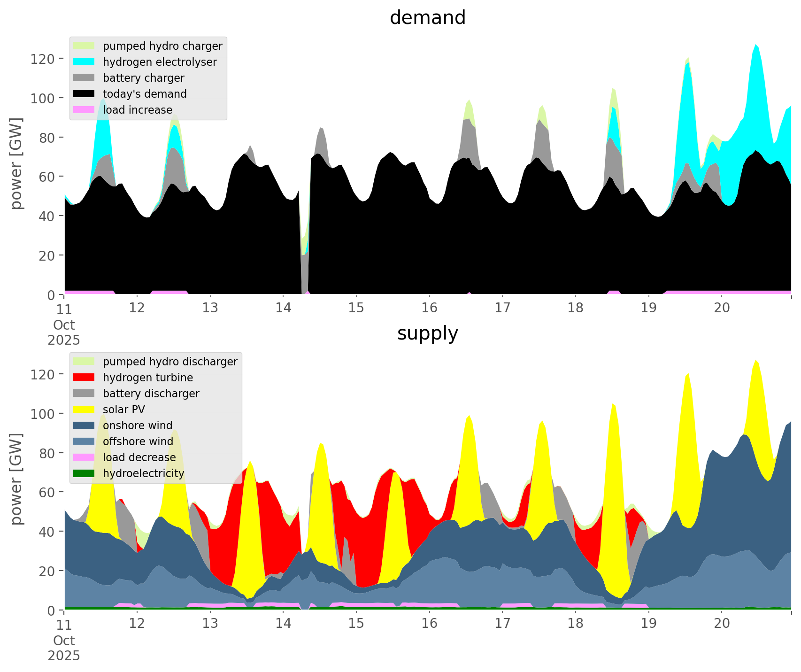
Task: Click the pumped hydro discharger legend label
Action: click(170, 362)
